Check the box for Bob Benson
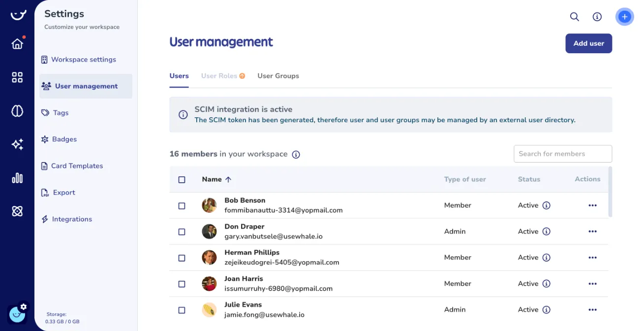644x331 pixels. (182, 206)
